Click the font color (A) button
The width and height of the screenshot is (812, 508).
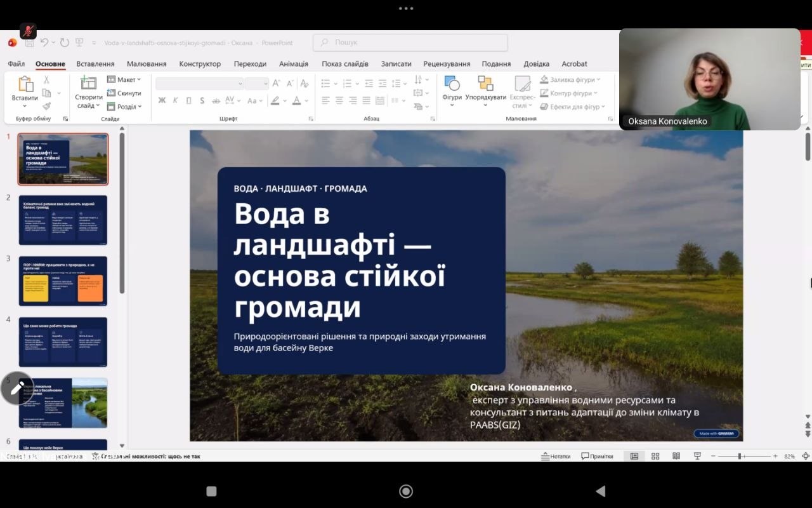296,100
